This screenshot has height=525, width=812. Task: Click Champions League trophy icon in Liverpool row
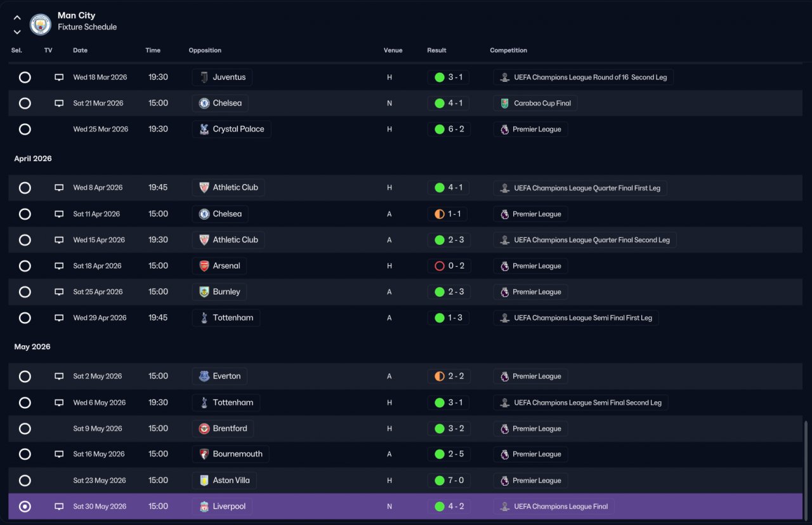(505, 507)
